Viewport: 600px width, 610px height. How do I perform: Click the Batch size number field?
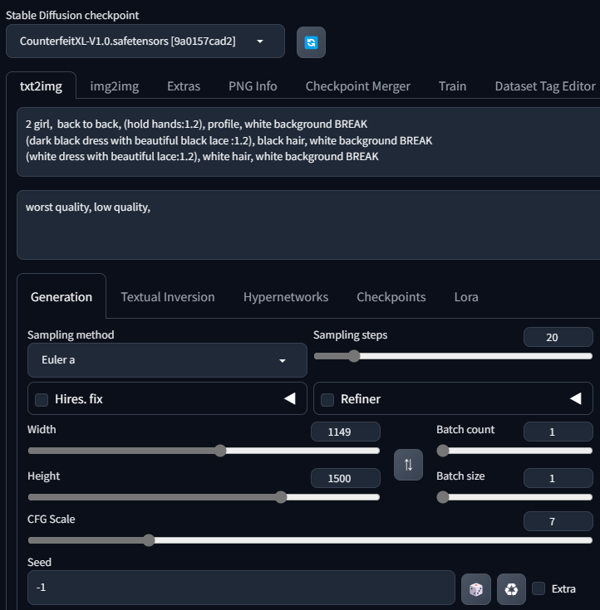tap(558, 478)
